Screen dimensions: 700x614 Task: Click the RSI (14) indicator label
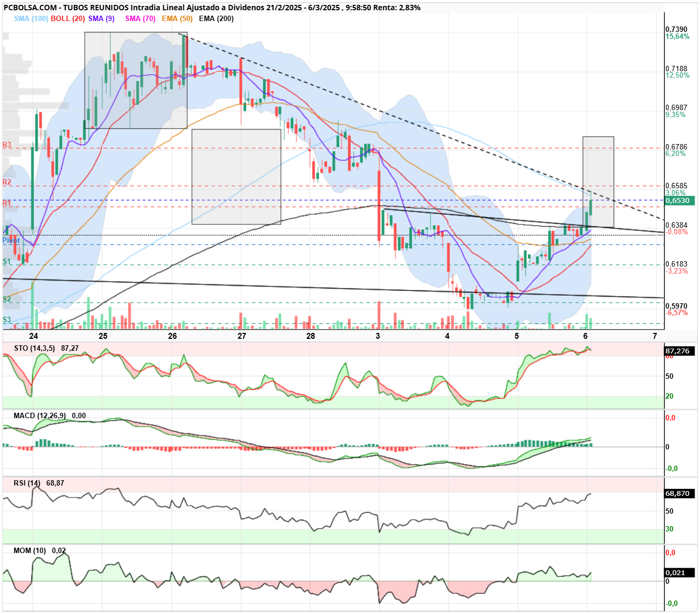point(27,483)
